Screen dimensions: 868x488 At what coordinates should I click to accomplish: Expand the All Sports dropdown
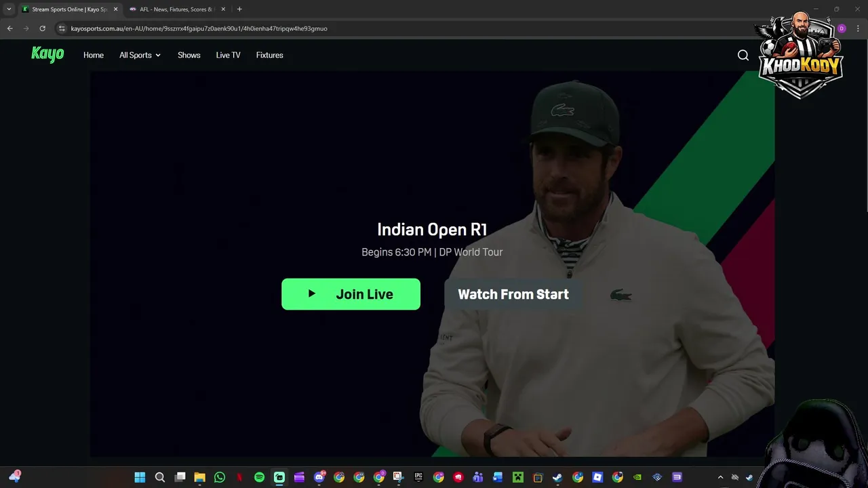[x=140, y=55]
